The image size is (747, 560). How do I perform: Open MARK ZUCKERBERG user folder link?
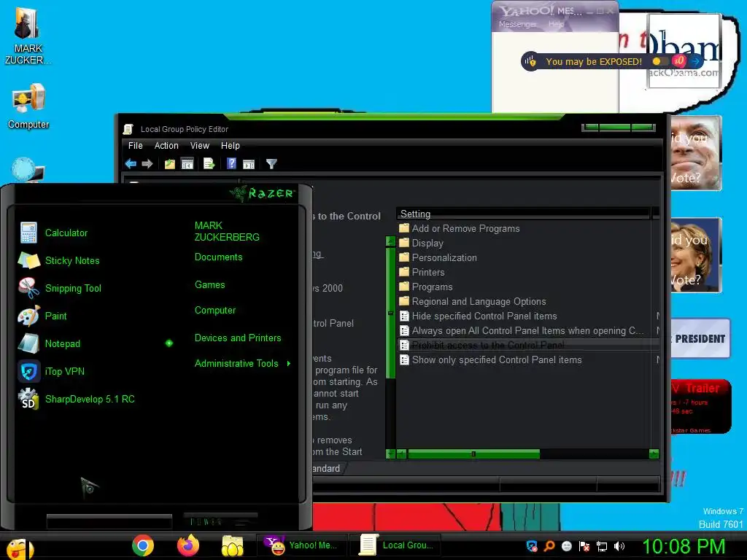(x=227, y=231)
